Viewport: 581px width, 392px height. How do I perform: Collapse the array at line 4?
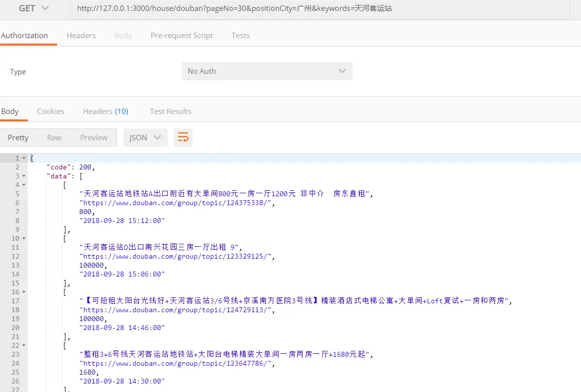click(24, 185)
